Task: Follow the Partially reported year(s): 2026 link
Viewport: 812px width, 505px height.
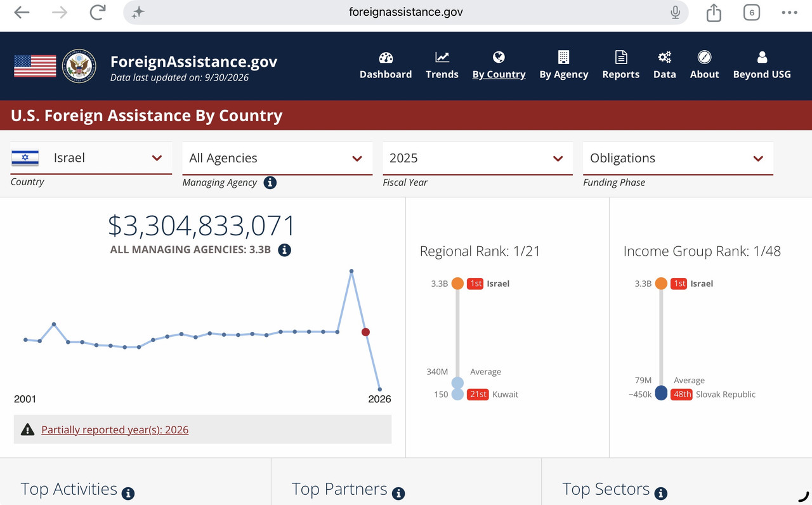Action: tap(115, 430)
